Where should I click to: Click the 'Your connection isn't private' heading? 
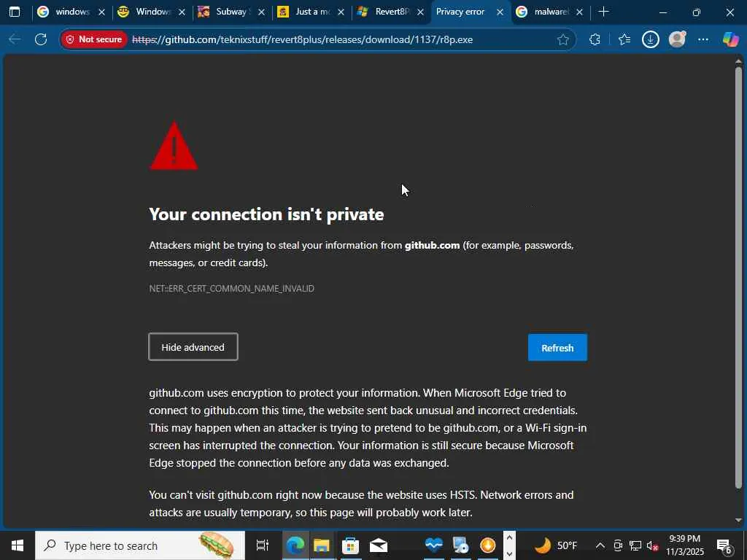[266, 214]
